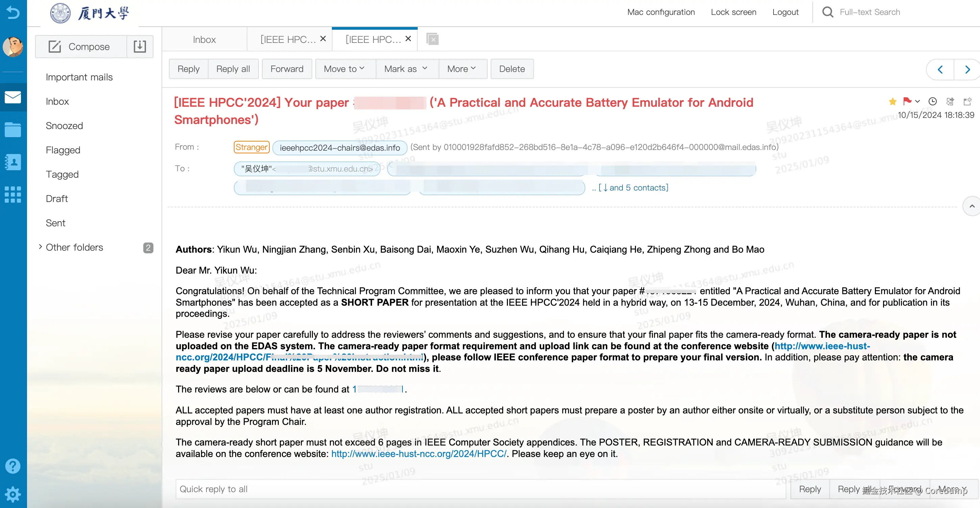Image resolution: width=980 pixels, height=508 pixels.
Task: Open the settings gear icon
Action: click(13, 494)
